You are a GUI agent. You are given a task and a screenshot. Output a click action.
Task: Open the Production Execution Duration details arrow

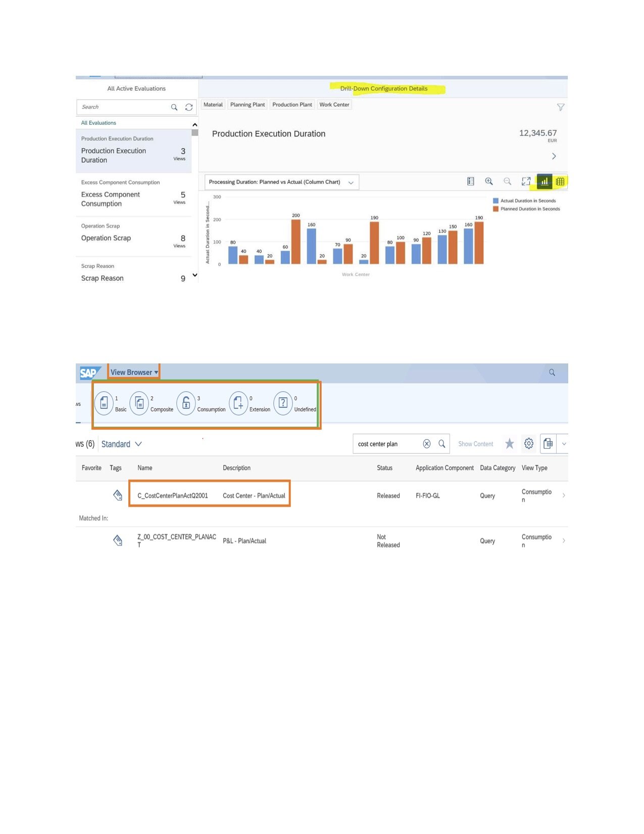pos(554,156)
